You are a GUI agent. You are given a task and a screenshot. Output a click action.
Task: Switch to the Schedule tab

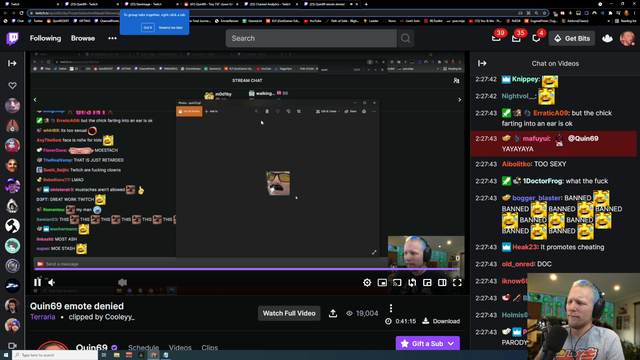[x=143, y=348]
